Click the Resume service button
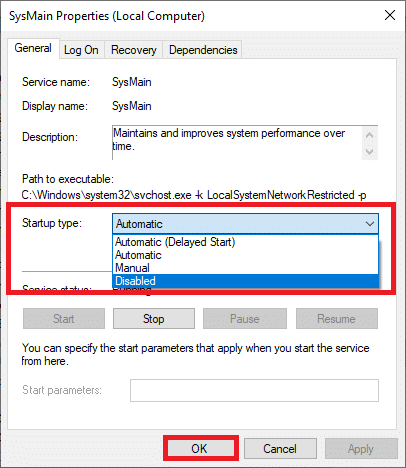 (337, 319)
